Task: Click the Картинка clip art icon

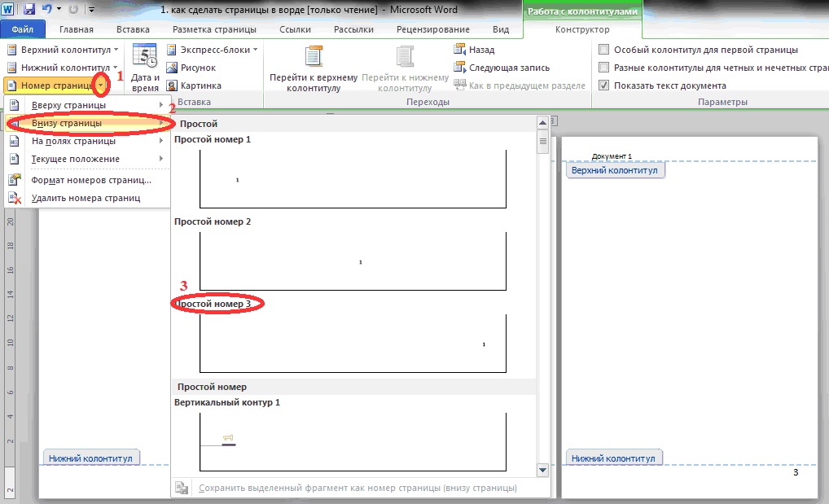Action: [171, 85]
